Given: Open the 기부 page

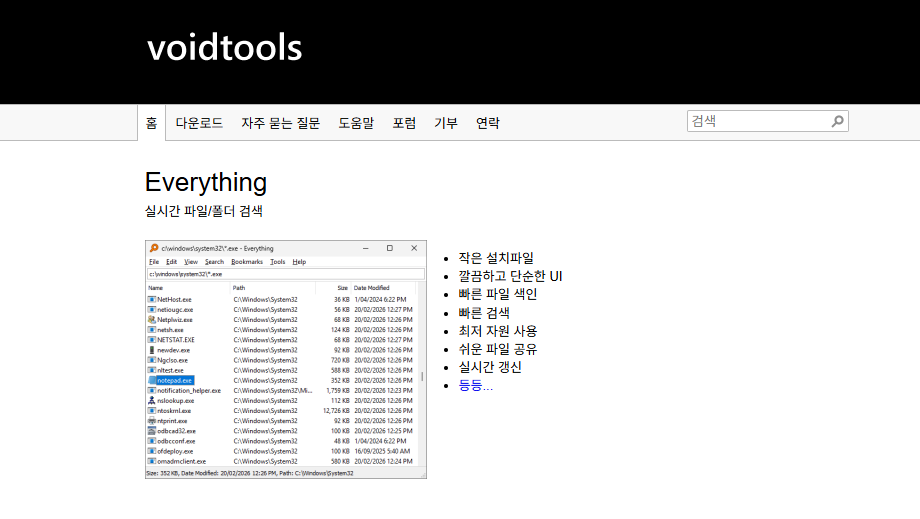Looking at the screenshot, I should click(446, 123).
